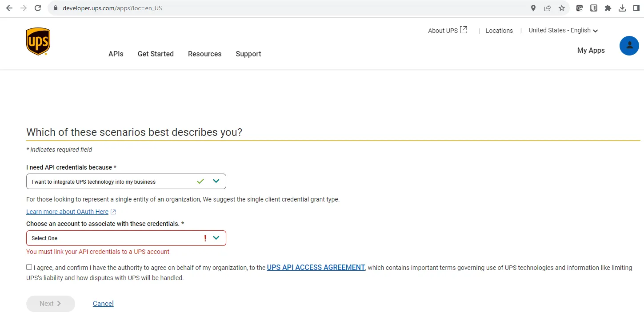Expand the United States - English language selector
This screenshot has height=332, width=644.
pyautogui.click(x=563, y=31)
